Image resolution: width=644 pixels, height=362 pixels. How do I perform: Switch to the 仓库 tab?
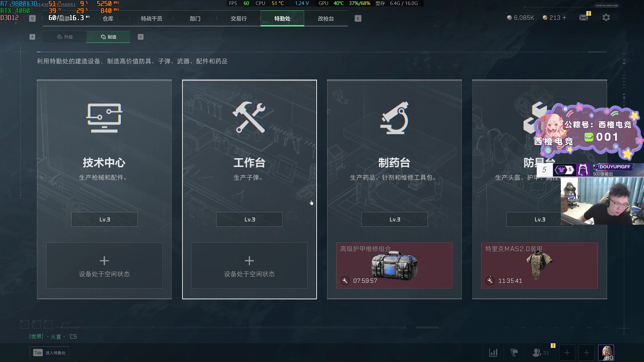108,18
